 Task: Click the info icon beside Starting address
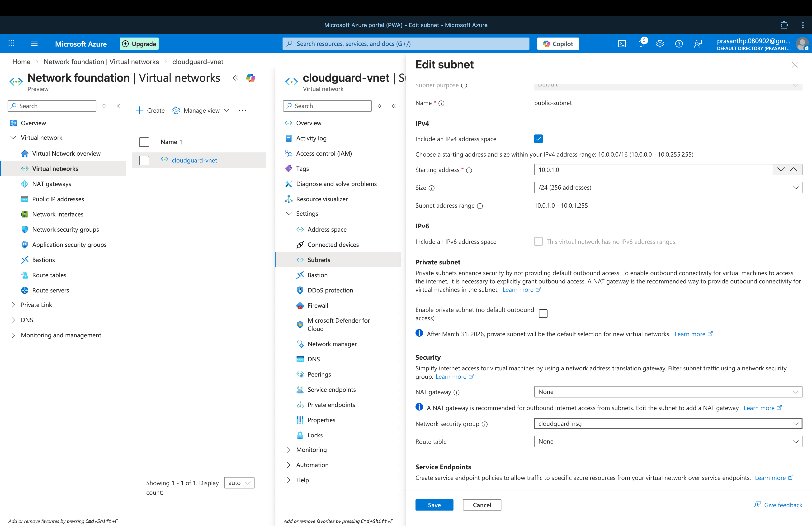[469, 170]
